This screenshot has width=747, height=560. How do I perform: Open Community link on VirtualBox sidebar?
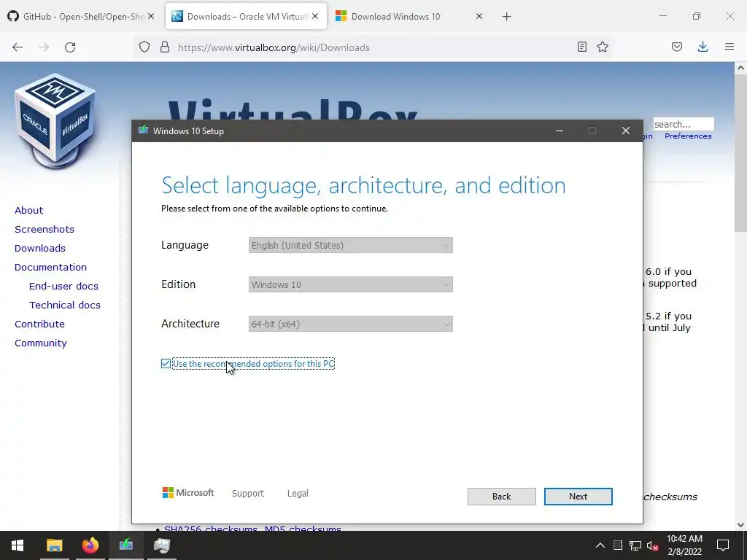coord(41,343)
